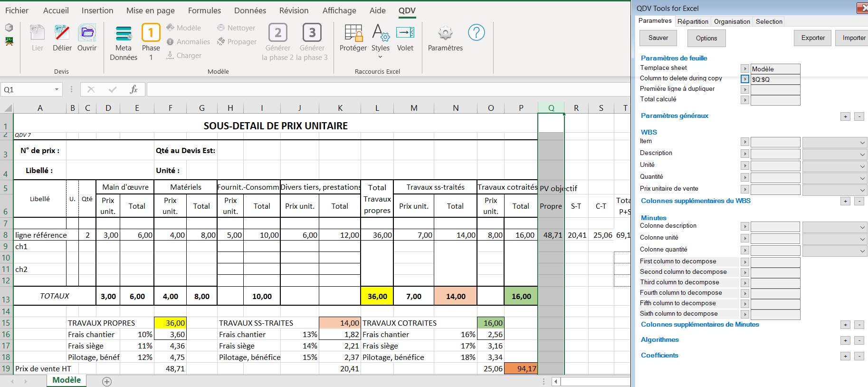
Task: Click picker arrow for Column to delete
Action: point(745,79)
